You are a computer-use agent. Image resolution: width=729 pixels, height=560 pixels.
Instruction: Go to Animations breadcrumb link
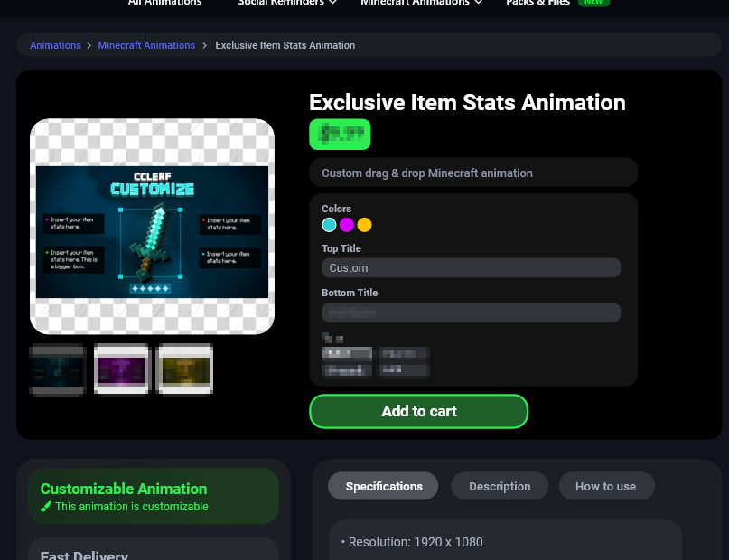(55, 45)
